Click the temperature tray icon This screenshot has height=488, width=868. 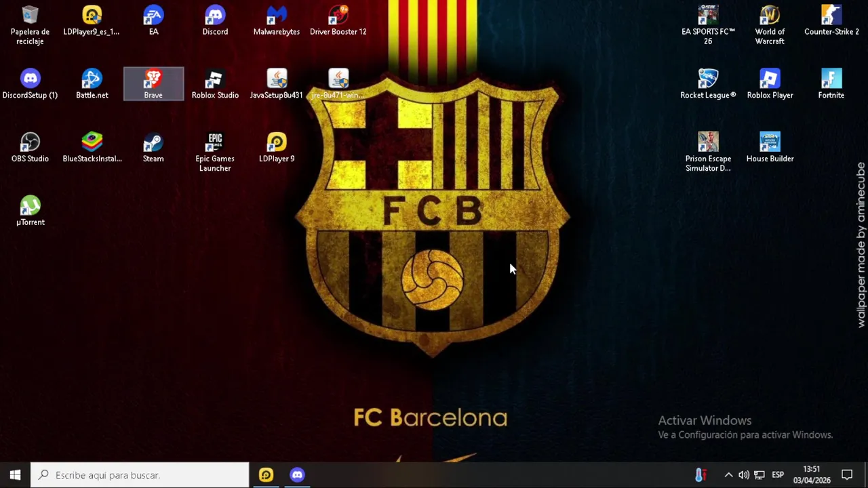(x=701, y=475)
